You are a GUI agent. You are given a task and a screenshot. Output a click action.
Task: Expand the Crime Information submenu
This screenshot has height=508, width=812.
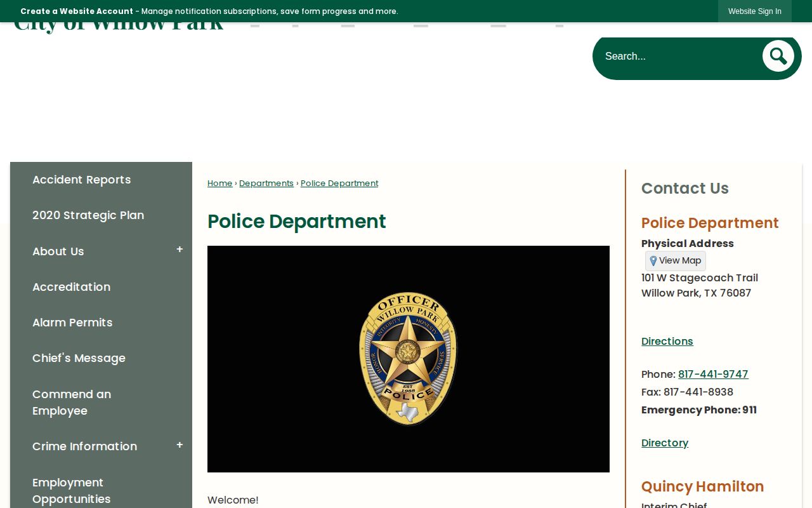[x=180, y=446]
